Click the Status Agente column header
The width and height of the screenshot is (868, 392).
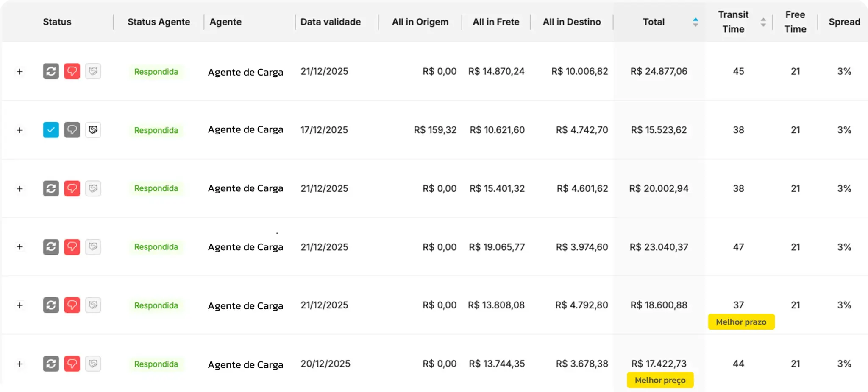point(159,22)
